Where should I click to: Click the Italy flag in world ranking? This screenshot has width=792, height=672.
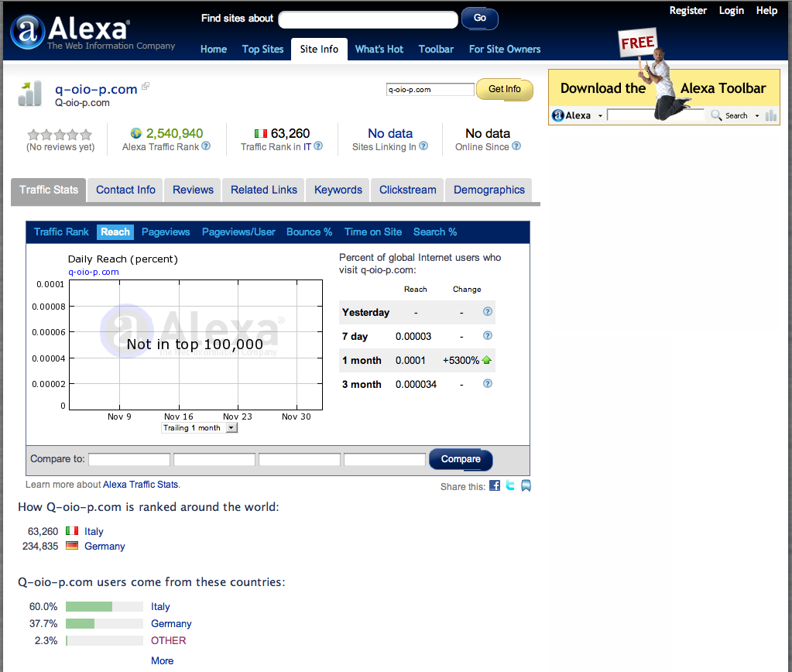point(72,531)
